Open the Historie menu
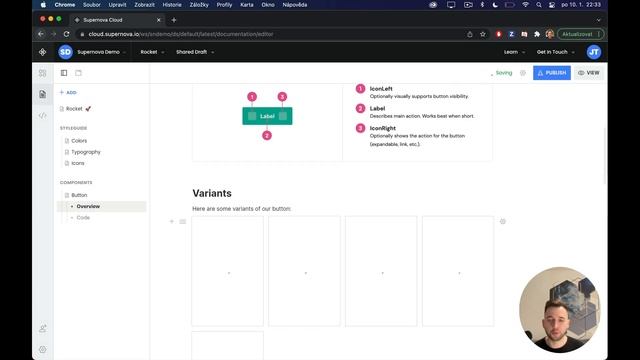Screen dimensions: 640x360 172,5
